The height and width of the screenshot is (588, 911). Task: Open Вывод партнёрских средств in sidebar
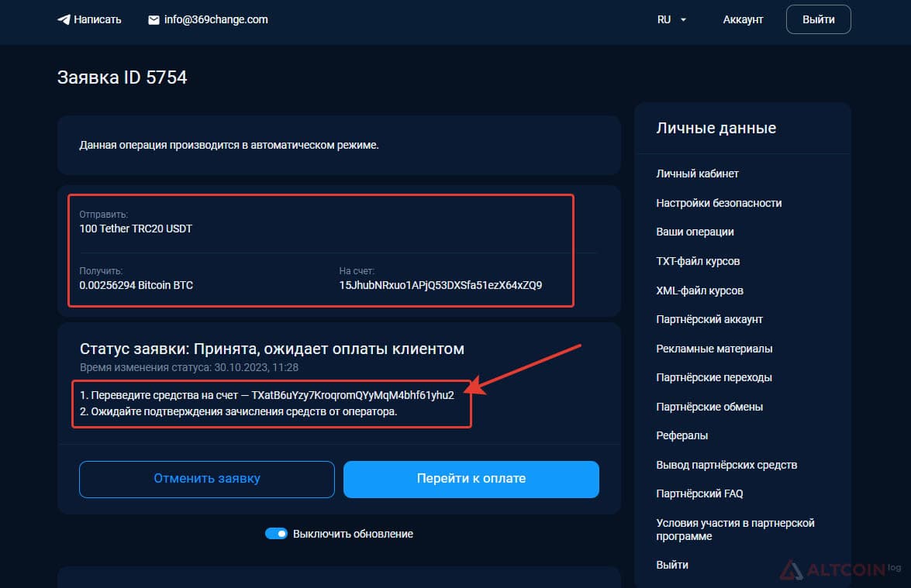tap(726, 465)
